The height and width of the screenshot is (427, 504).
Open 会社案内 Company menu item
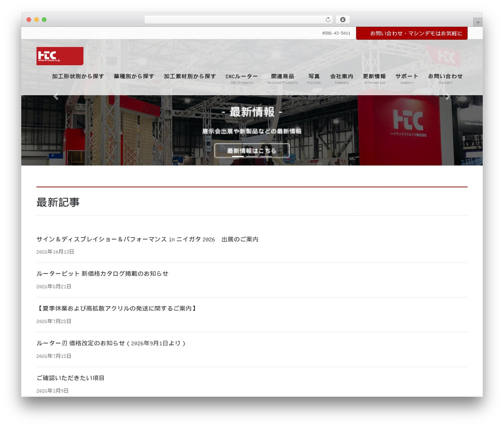click(x=342, y=78)
